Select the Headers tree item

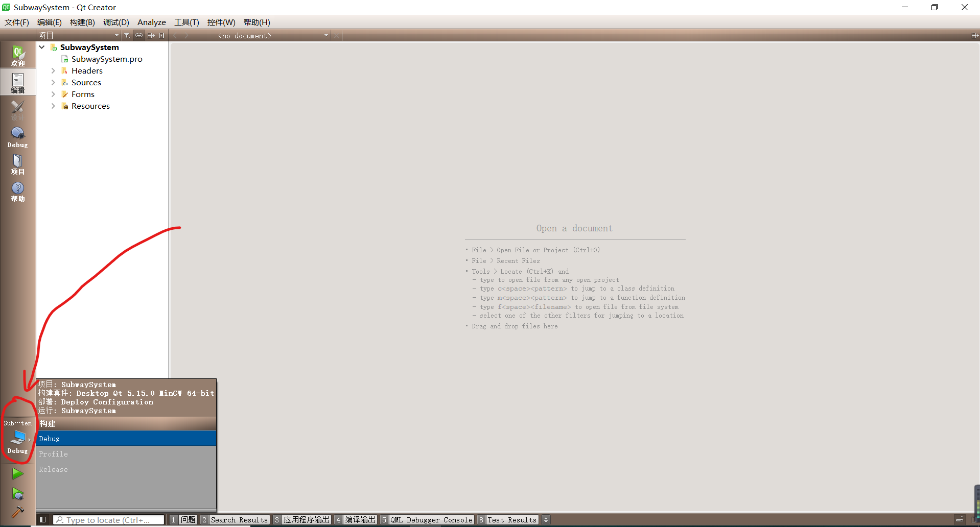tap(87, 70)
